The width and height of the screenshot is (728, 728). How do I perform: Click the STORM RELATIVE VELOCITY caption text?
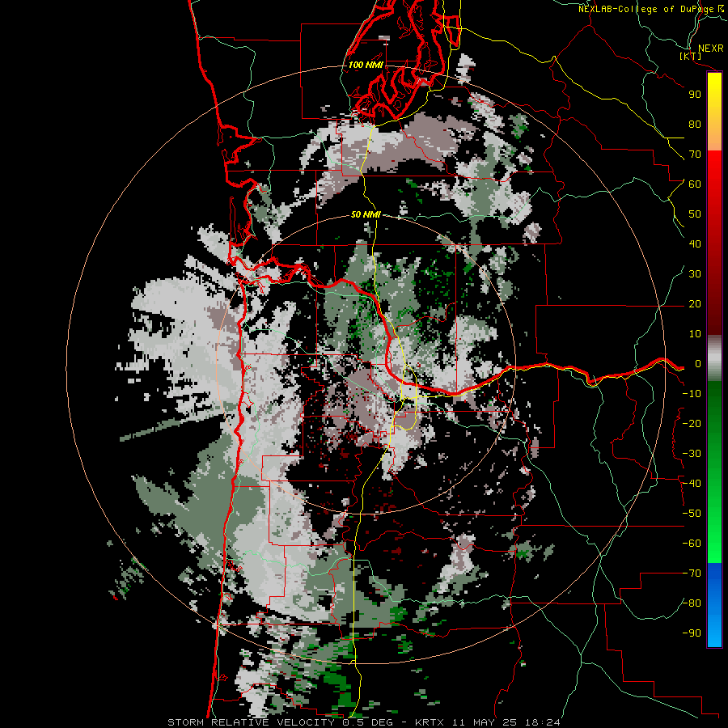(x=252, y=722)
